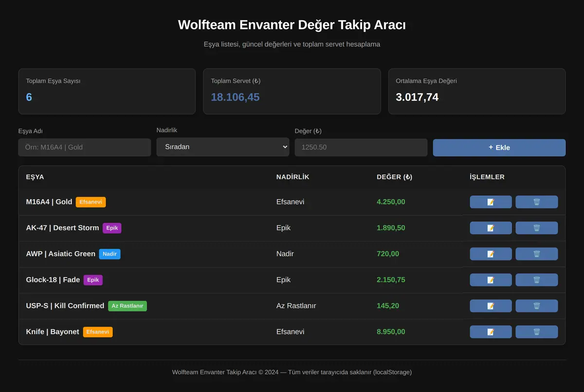Delete the M16A4 | Gold item
Image resolution: width=584 pixels, height=392 pixels.
(x=537, y=202)
